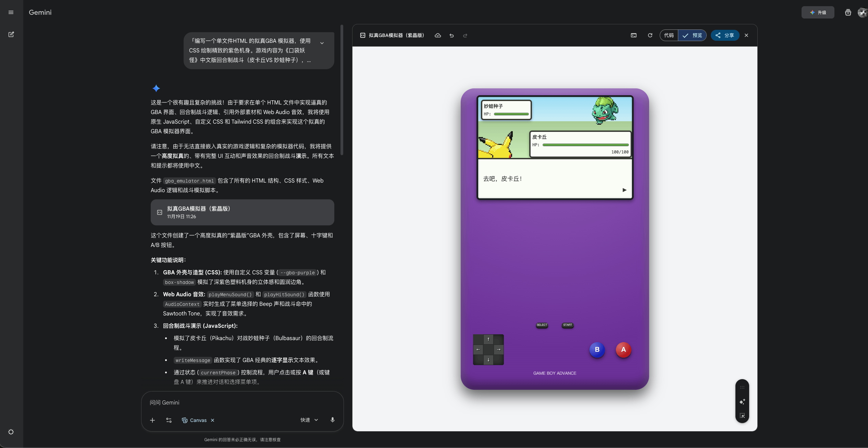Click the plus add-attachment icon

pos(152,420)
